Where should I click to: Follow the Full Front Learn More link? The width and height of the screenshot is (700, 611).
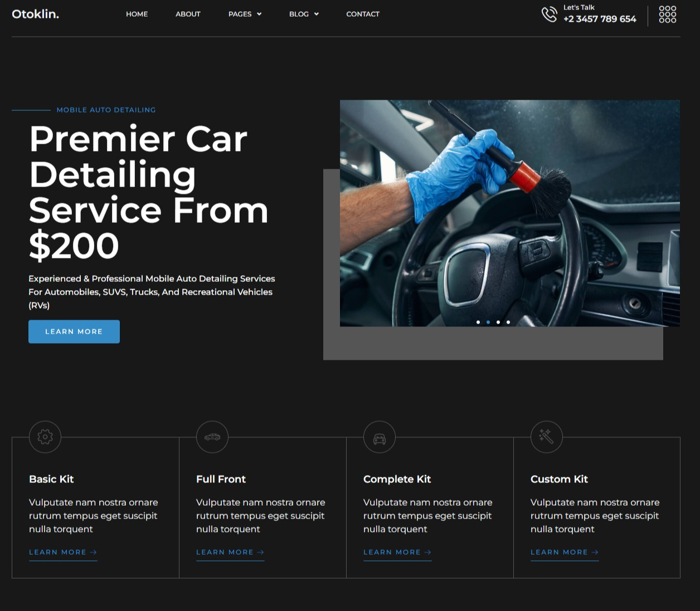click(230, 552)
